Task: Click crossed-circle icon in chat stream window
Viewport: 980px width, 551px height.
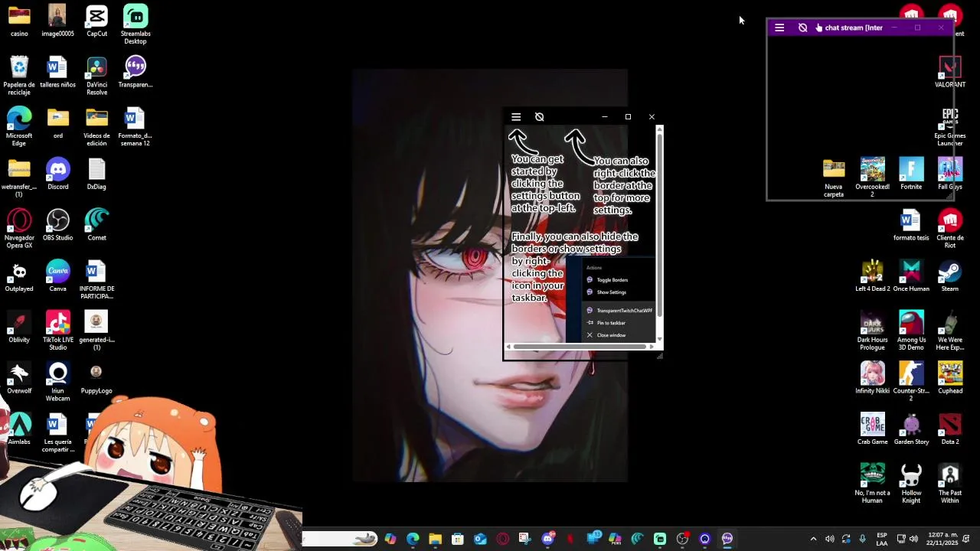Action: click(x=802, y=28)
